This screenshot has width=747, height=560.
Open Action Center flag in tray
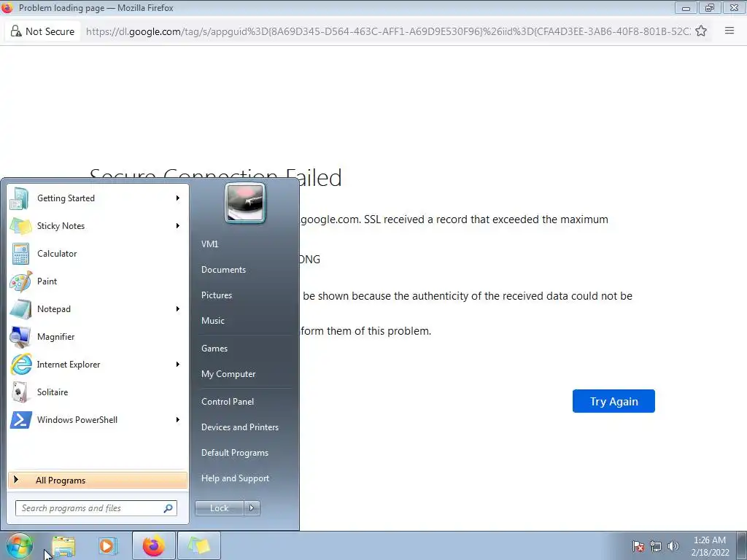tap(638, 546)
